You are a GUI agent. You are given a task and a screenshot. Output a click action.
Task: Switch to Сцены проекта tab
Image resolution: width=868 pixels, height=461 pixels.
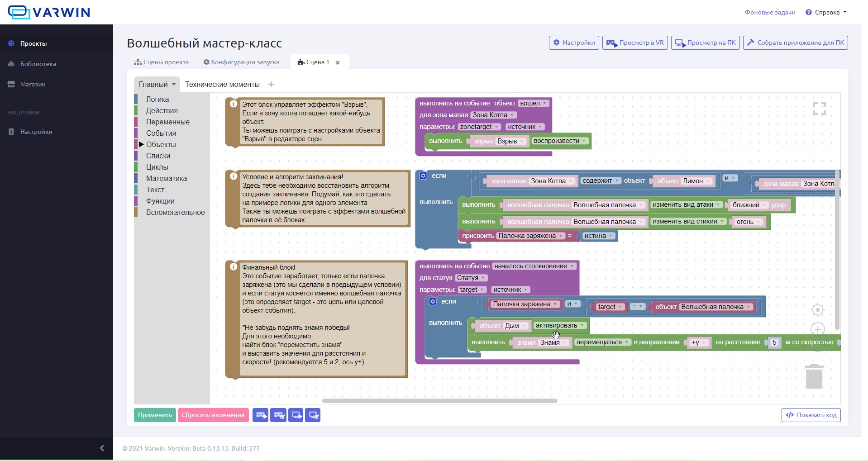pos(161,62)
